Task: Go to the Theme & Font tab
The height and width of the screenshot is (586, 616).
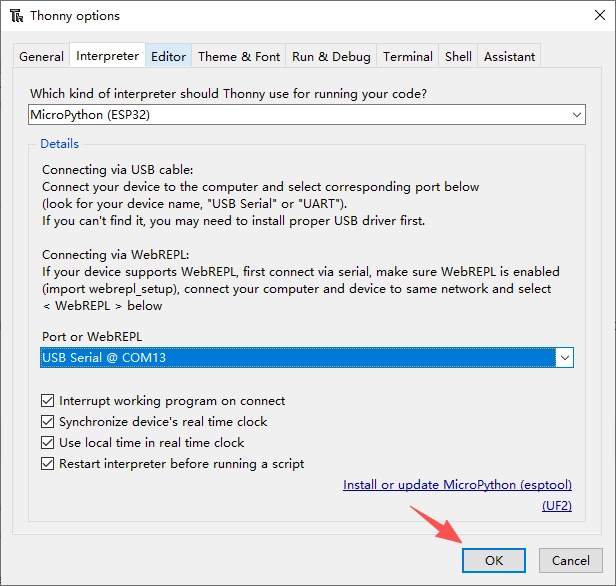Action: pyautogui.click(x=239, y=57)
